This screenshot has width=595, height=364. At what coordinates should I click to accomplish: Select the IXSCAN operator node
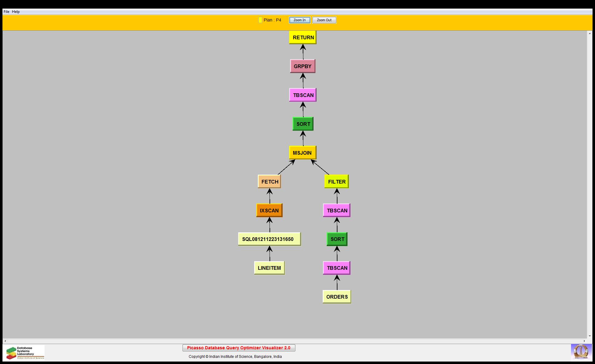tap(269, 211)
